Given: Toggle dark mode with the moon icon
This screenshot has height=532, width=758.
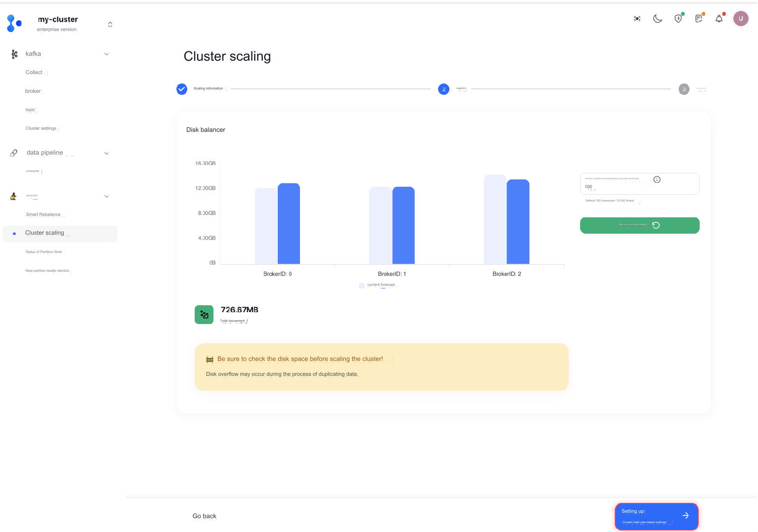Looking at the screenshot, I should [x=658, y=19].
